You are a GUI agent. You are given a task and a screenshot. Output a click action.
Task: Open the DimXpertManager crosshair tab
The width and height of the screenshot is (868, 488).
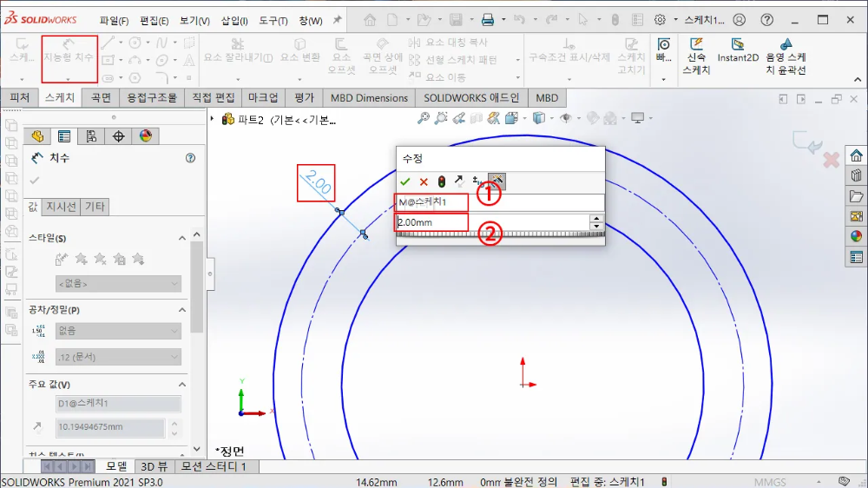point(118,136)
